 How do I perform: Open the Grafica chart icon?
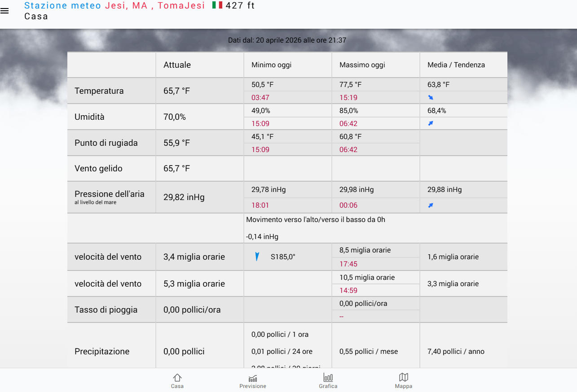(x=328, y=378)
